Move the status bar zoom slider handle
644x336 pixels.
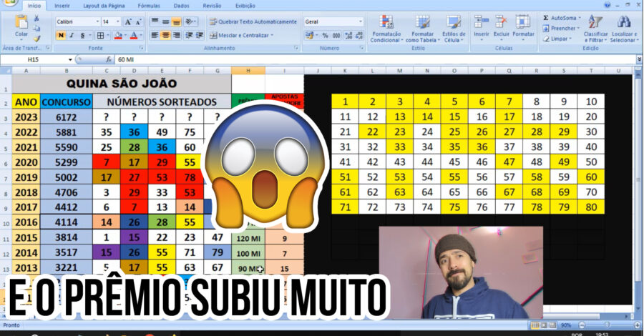tap(607, 325)
